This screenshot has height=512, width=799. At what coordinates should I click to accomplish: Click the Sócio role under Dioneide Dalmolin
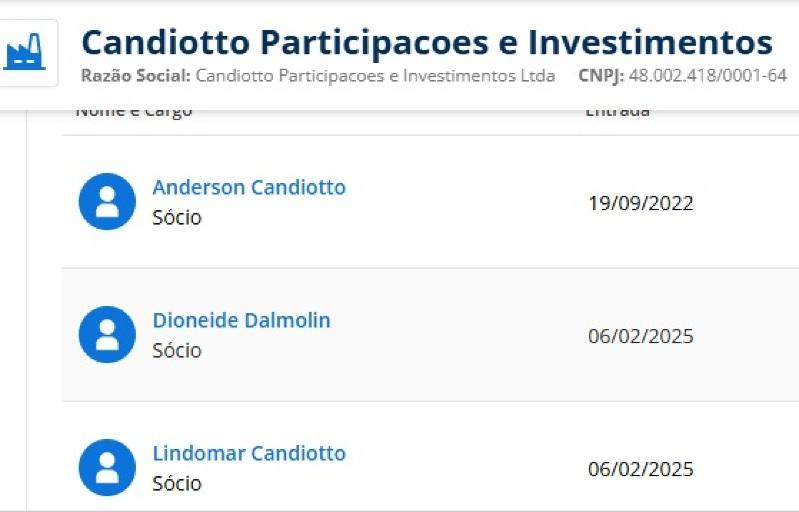[177, 351]
